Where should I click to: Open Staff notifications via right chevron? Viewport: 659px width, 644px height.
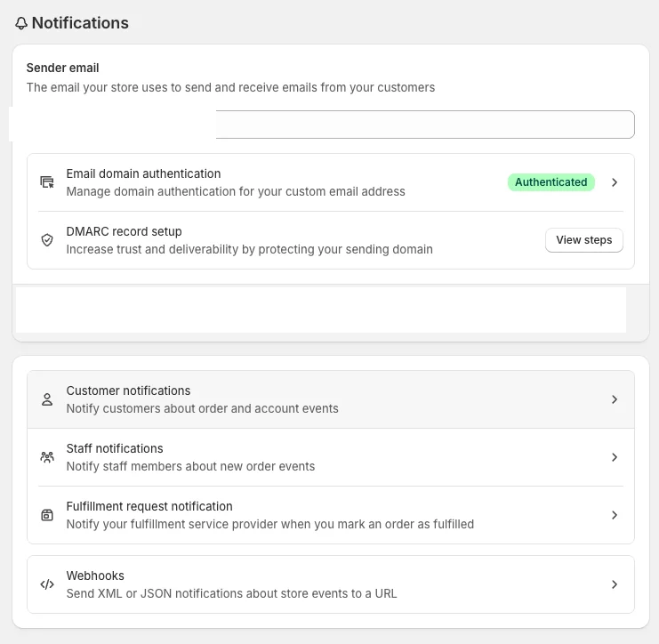tap(615, 457)
